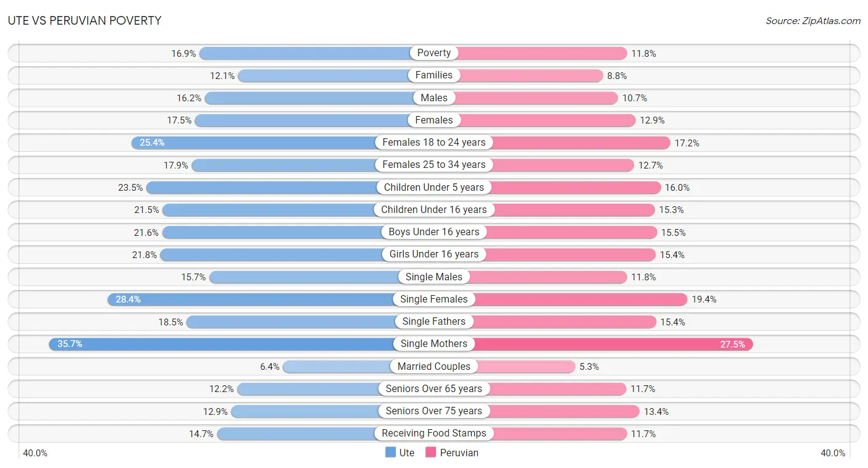Screen dimensions: 868x468
Task: Click the Peruvian Single Fathers 15.4% bar
Action: coord(574,322)
